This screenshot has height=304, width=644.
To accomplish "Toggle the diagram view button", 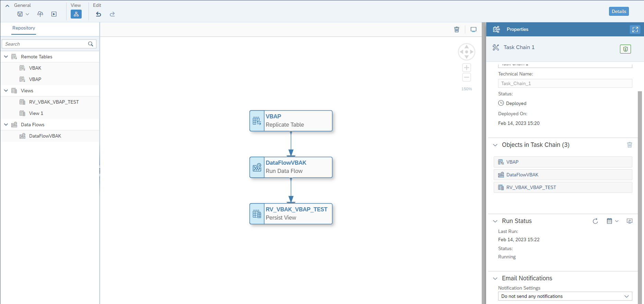I will pyautogui.click(x=76, y=14).
